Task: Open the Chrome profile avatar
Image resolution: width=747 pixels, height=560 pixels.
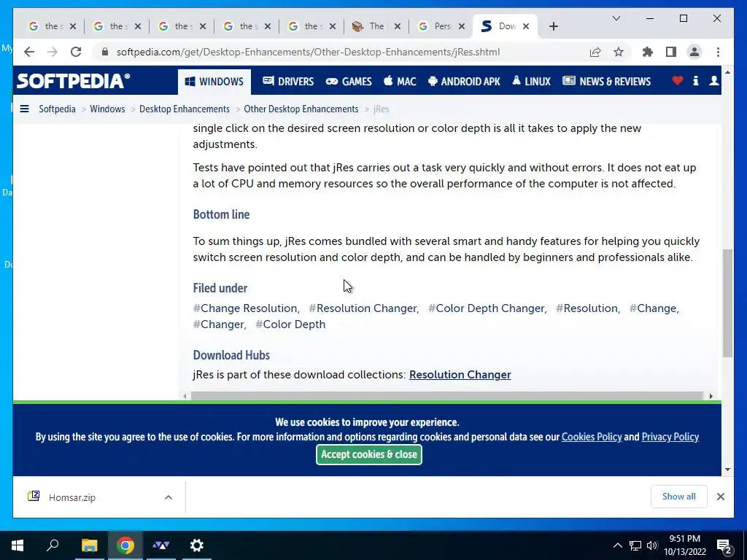Action: pos(694,52)
